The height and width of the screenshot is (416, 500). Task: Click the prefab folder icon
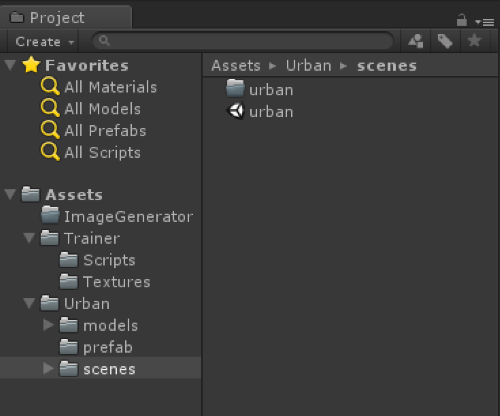(69, 347)
